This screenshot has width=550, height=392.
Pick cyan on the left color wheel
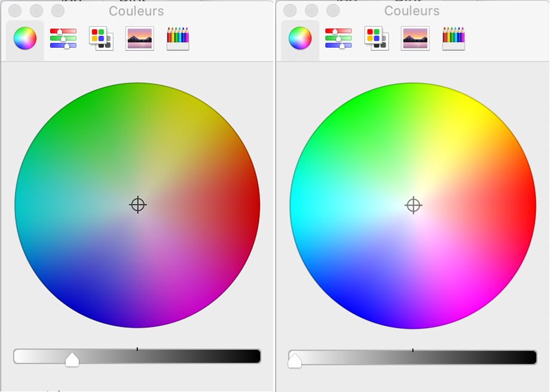coord(24,206)
